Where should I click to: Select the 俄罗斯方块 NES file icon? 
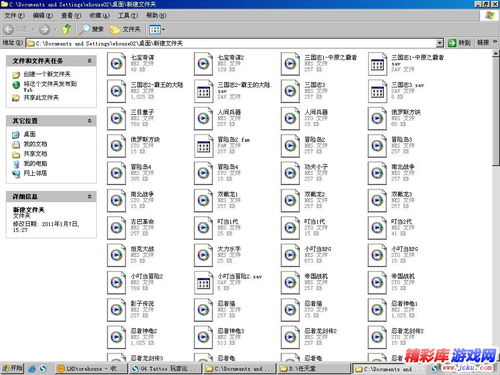coord(377,118)
